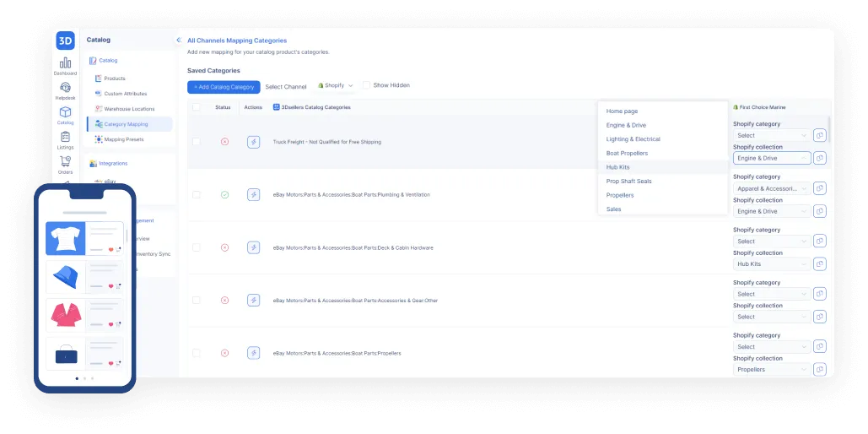The height and width of the screenshot is (434, 868).
Task: Click the pink top product thumbnail on phone
Action: point(65,315)
